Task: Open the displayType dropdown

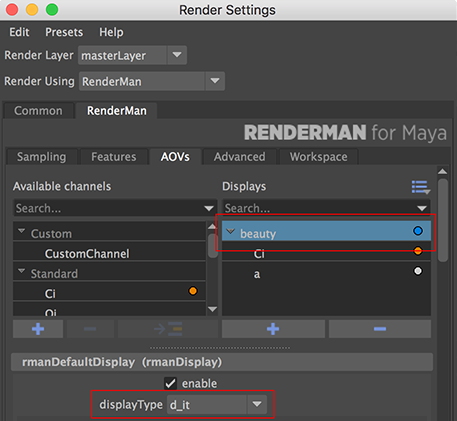Action: (217, 405)
